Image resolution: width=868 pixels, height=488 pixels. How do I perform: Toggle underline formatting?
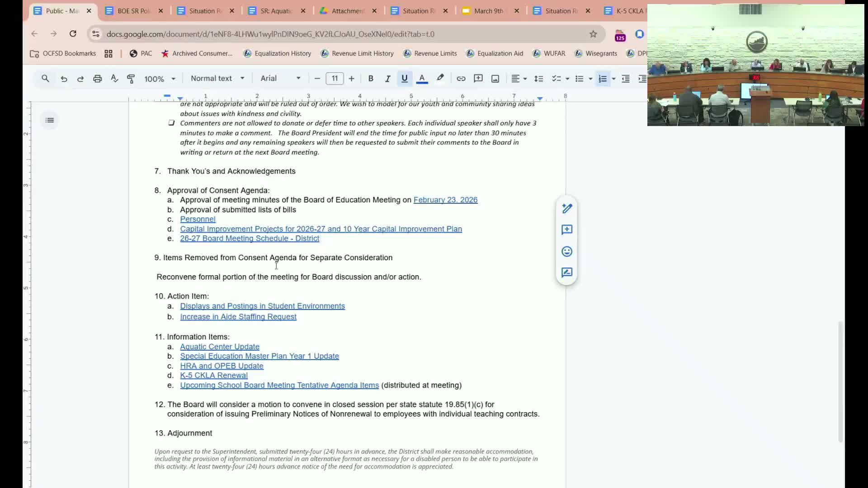(x=405, y=79)
